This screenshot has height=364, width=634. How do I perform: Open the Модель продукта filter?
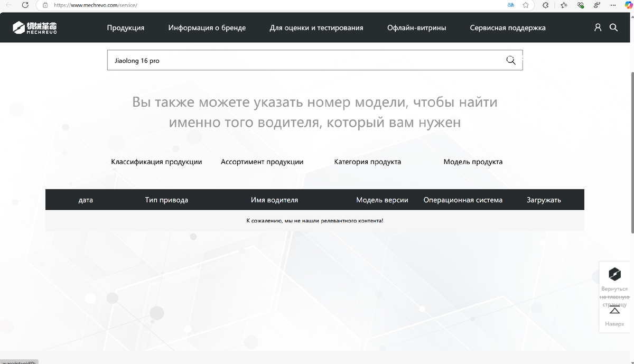473,162
